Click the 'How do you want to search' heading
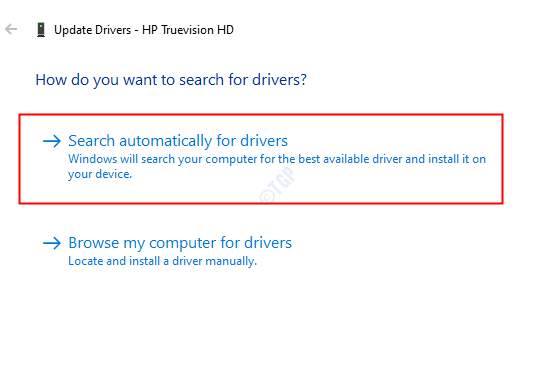The image size is (555, 372). [x=171, y=80]
